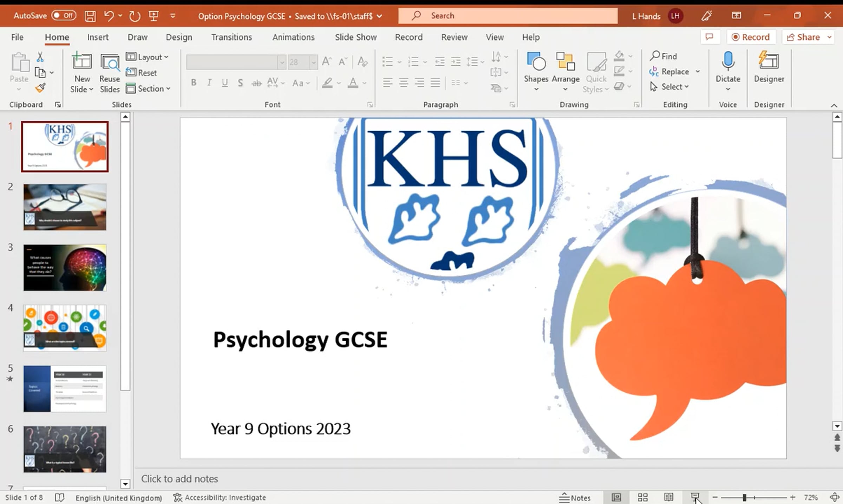Screen dimensions: 843x504
Task: Expand the Layout dropdown
Action: coord(148,57)
